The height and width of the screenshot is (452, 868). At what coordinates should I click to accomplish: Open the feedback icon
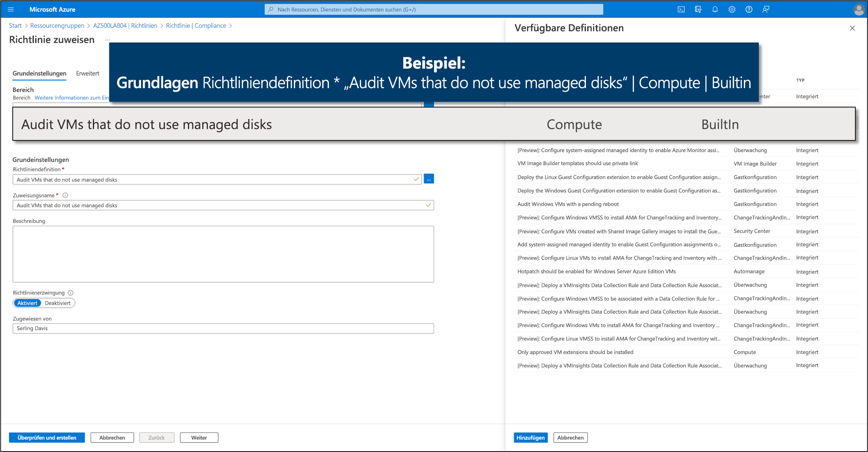point(766,10)
